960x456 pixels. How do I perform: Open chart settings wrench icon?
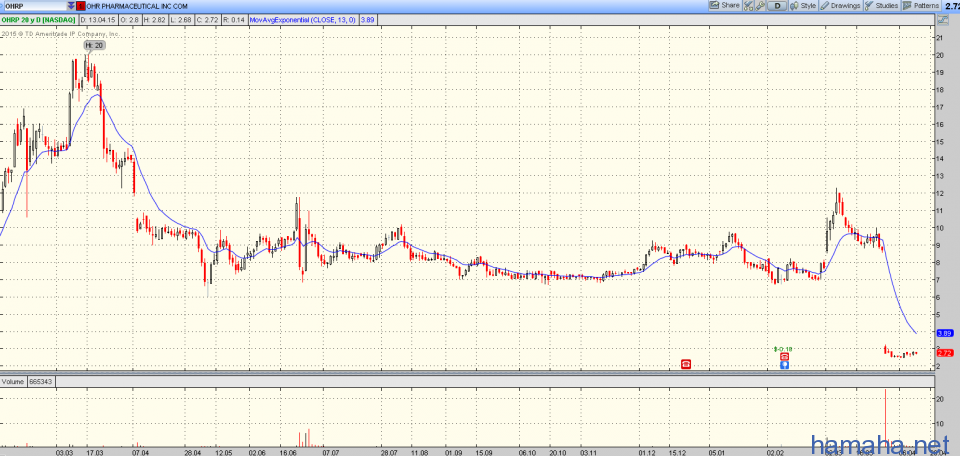(x=760, y=6)
